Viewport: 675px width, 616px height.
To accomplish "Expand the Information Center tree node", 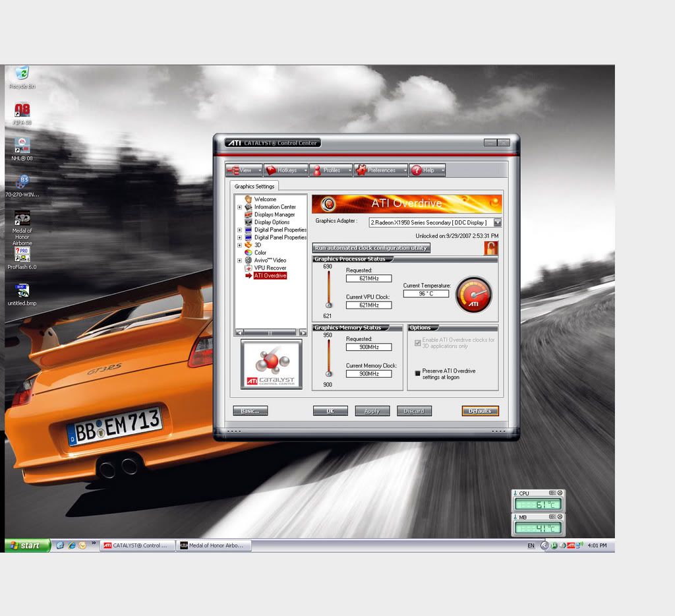I will 239,207.
